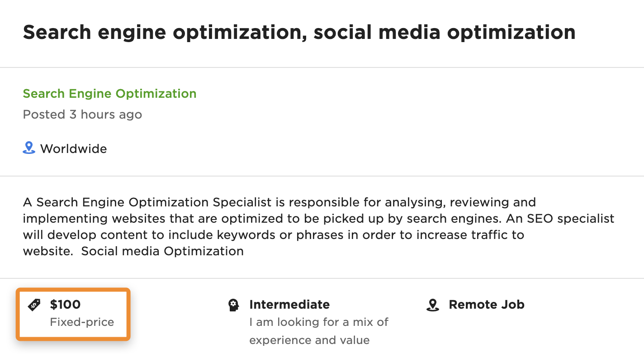Image resolution: width=644 pixels, height=363 pixels.
Task: Click the blue location pin icon
Action: (29, 148)
